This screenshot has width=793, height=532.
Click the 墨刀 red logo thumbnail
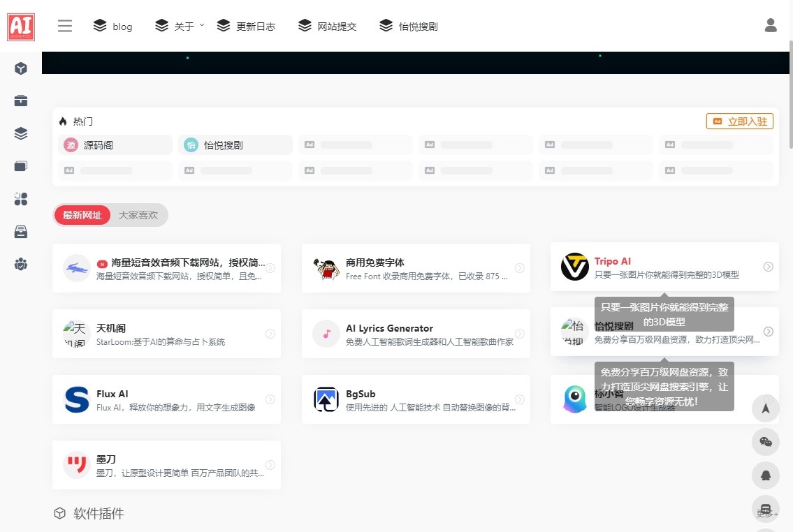pos(77,465)
